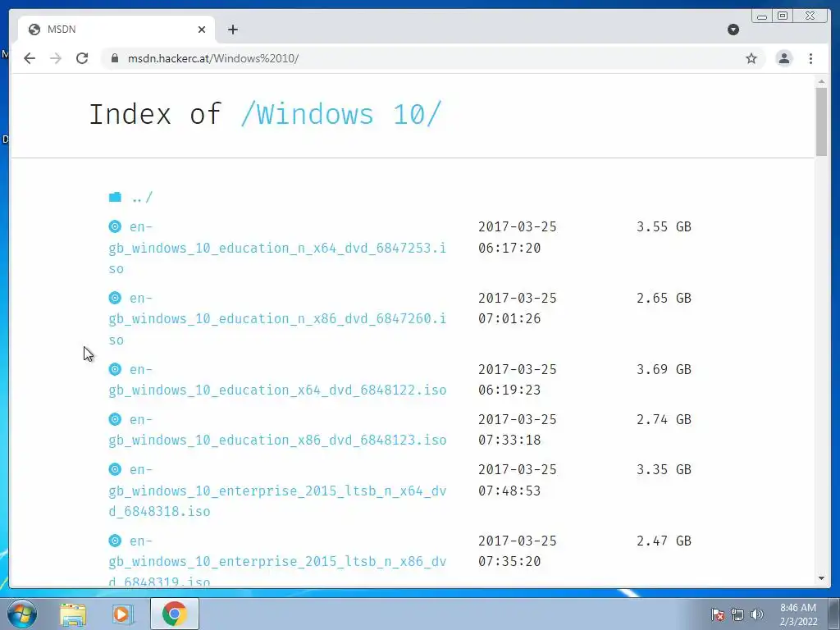Reload the MSDN page
This screenshot has height=630, width=840.
82,58
